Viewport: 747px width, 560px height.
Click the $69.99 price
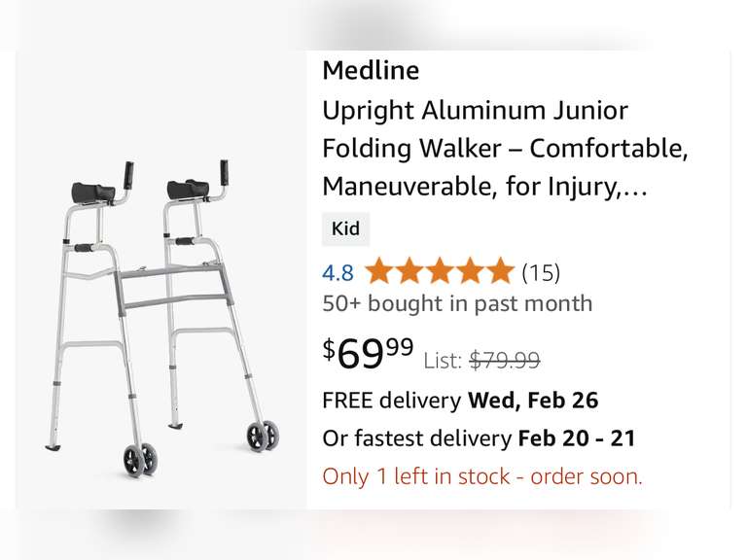click(369, 355)
